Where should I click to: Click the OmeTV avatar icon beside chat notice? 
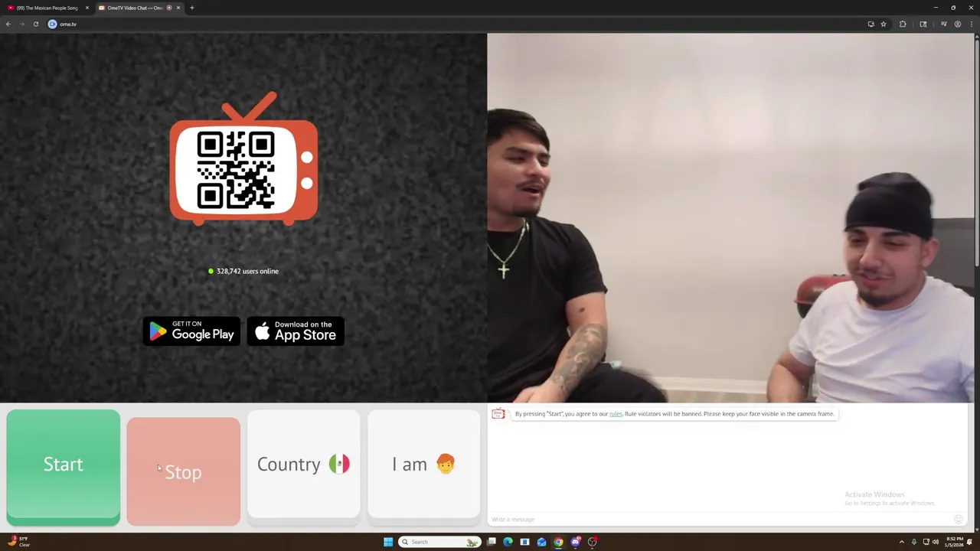click(x=498, y=414)
